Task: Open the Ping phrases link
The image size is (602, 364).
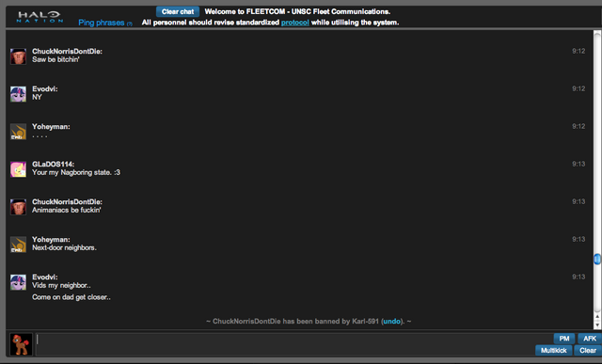Action: coord(102,23)
